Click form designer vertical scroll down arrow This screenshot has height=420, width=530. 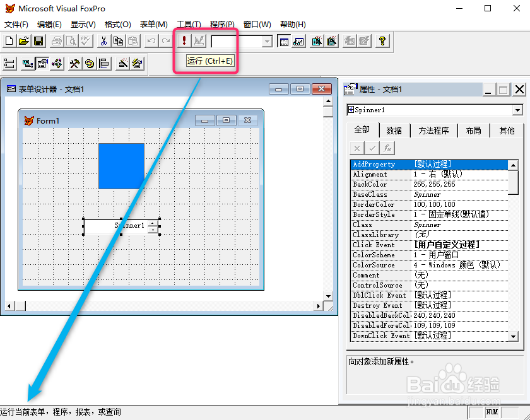coord(328,296)
